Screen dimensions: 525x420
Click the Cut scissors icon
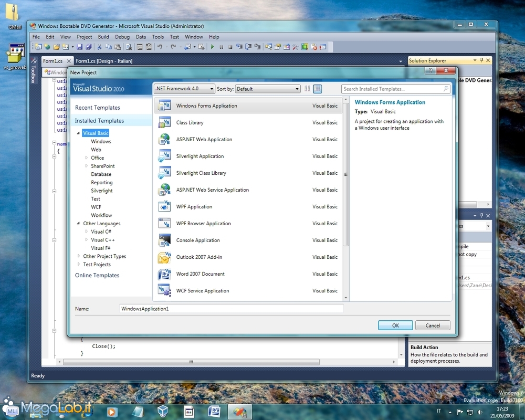[x=99, y=47]
